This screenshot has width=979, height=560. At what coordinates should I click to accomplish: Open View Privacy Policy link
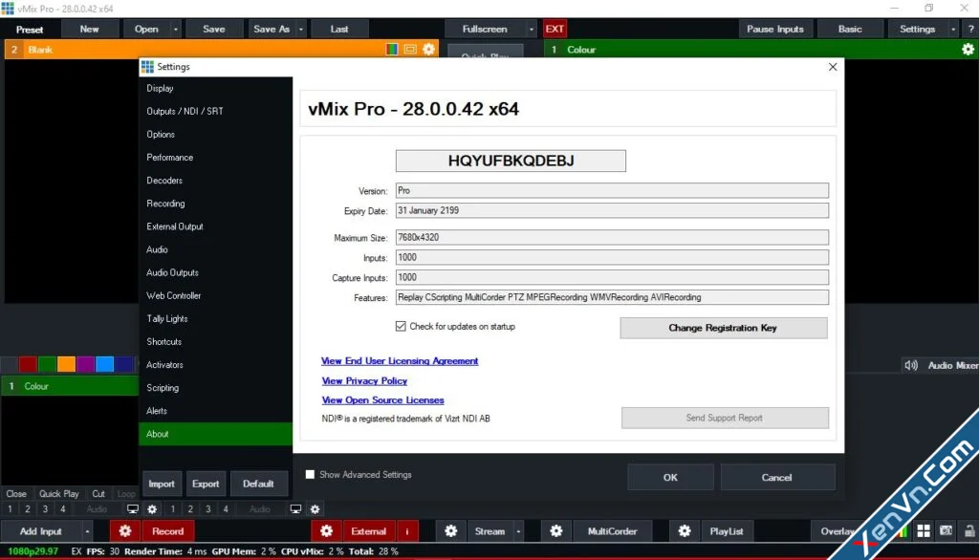(364, 381)
